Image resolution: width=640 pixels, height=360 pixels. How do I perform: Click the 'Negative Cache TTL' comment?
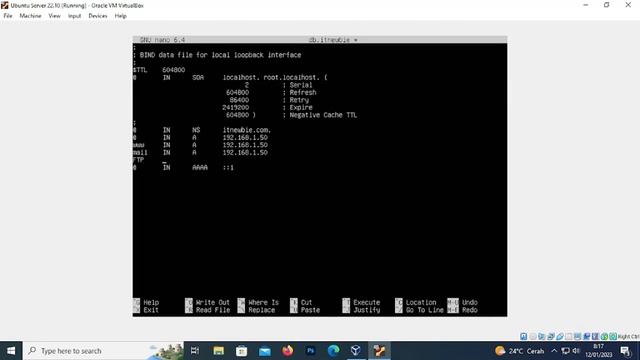tap(323, 115)
